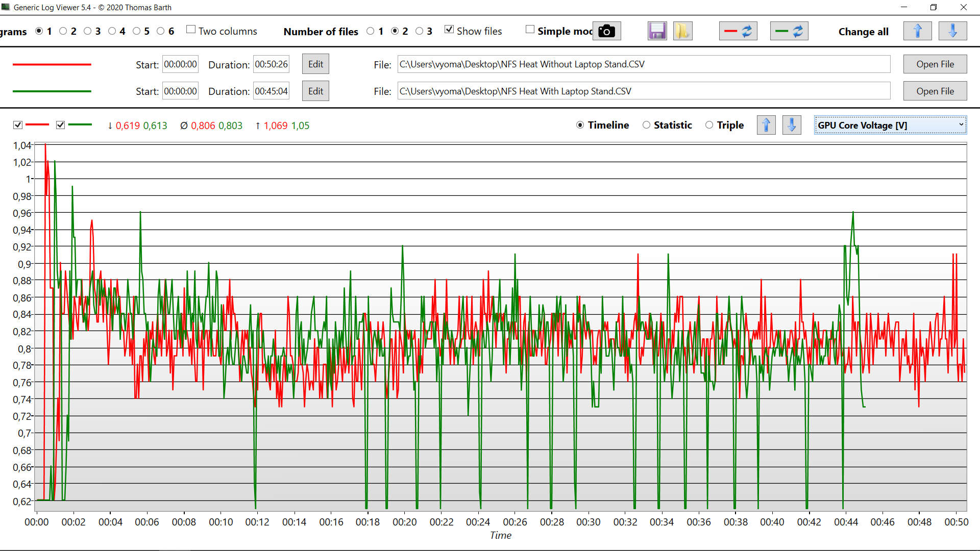This screenshot has height=551, width=980.
Task: Click the down arrow beside Triple
Action: point(792,125)
